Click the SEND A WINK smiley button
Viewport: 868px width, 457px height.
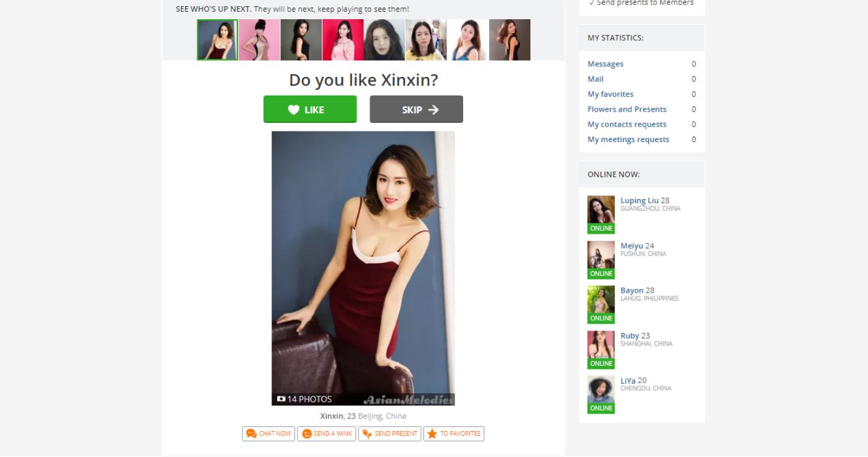(x=327, y=433)
